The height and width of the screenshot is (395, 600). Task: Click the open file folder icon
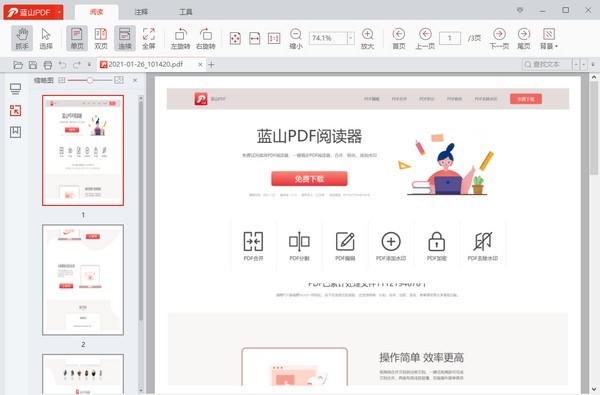click(18, 65)
